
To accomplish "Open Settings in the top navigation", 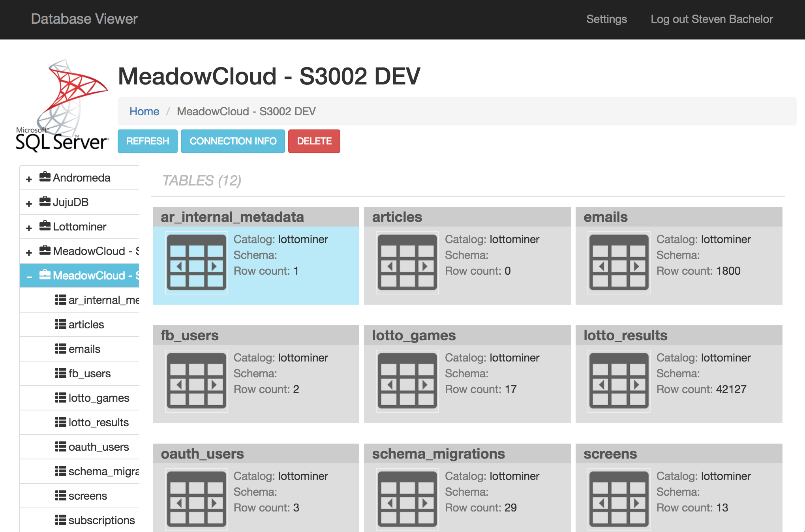I will click(x=606, y=19).
